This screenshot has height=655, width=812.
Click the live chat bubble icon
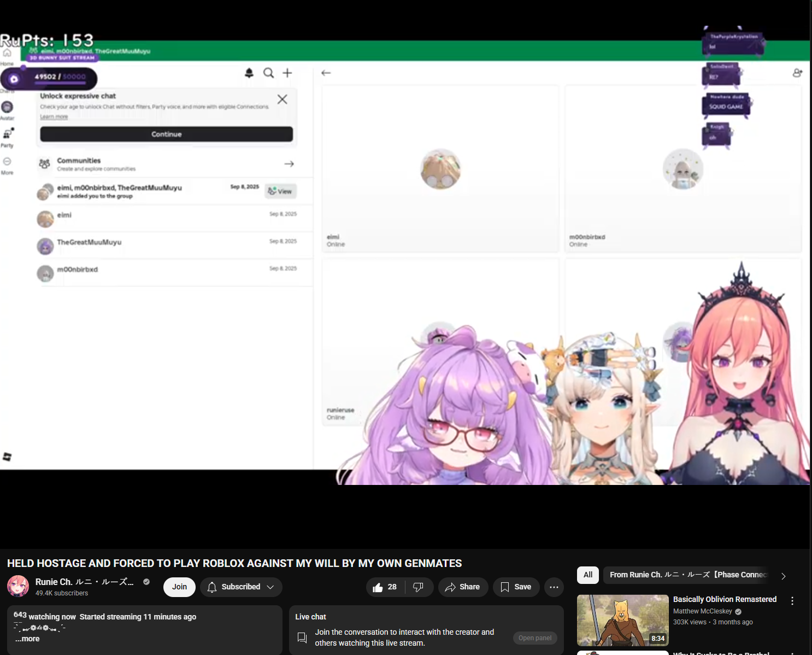(302, 638)
